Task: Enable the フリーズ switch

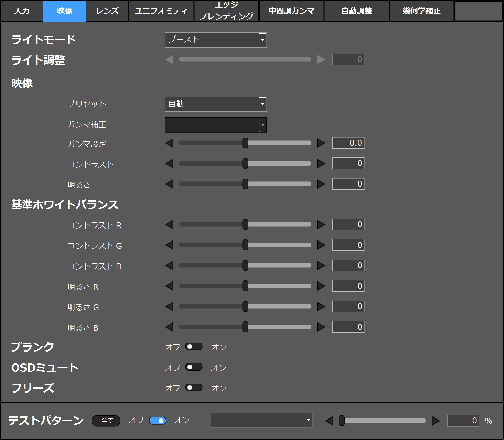Action: click(x=194, y=388)
